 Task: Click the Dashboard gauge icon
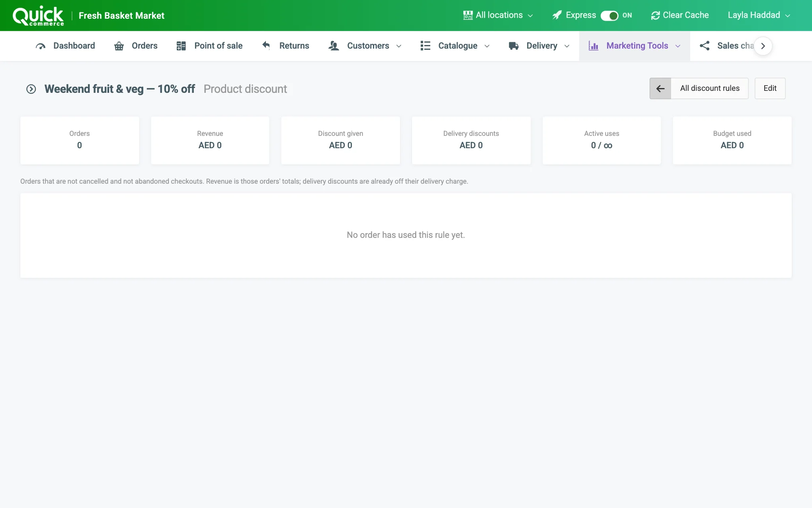[x=41, y=46]
